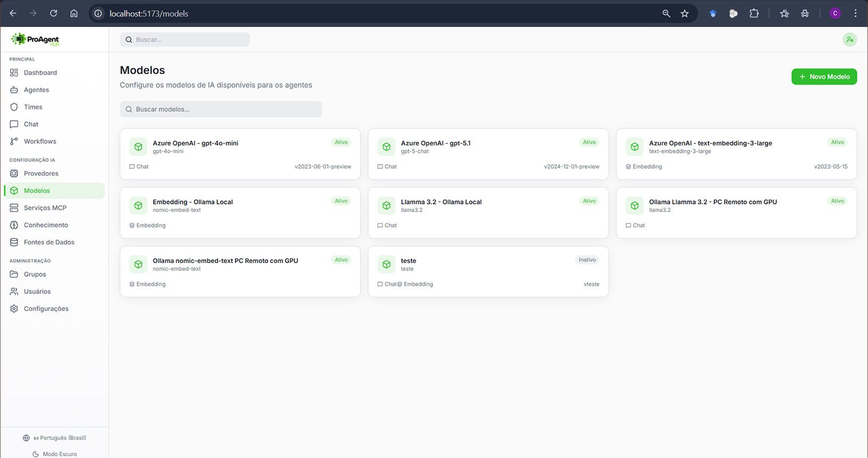868x458 pixels.
Task: Go to Provedores in the sidebar
Action: [x=41, y=174]
